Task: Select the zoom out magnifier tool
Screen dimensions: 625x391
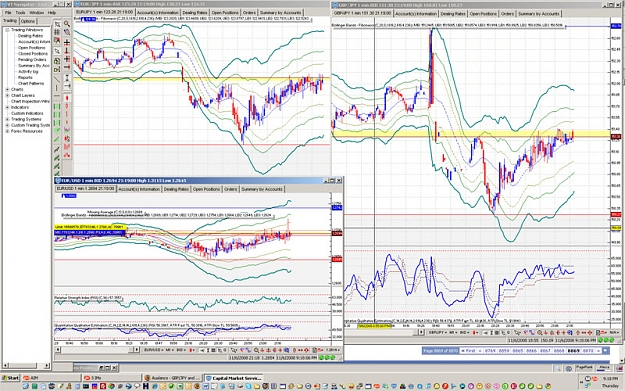Action: [67, 33]
